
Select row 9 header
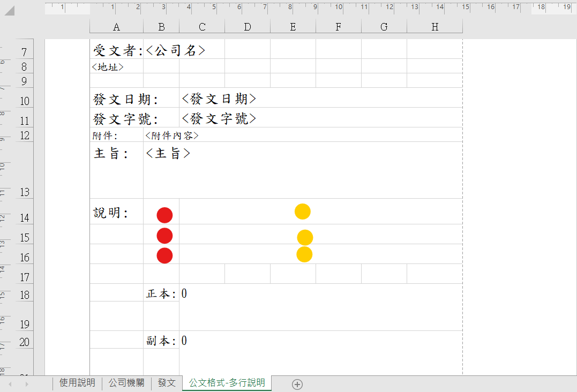point(24,80)
